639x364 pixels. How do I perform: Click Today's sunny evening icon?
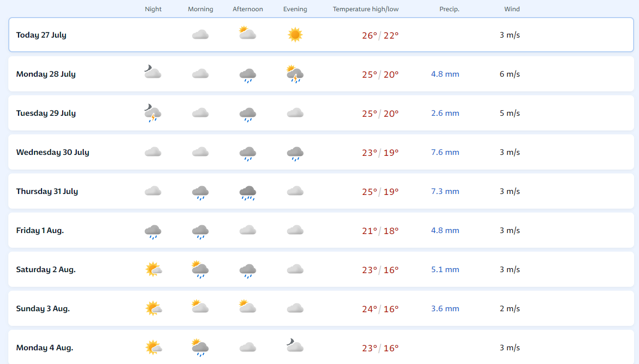[x=295, y=35]
